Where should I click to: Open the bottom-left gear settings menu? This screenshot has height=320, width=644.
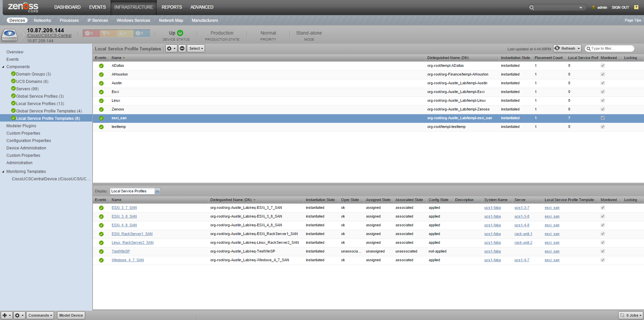(x=19, y=315)
